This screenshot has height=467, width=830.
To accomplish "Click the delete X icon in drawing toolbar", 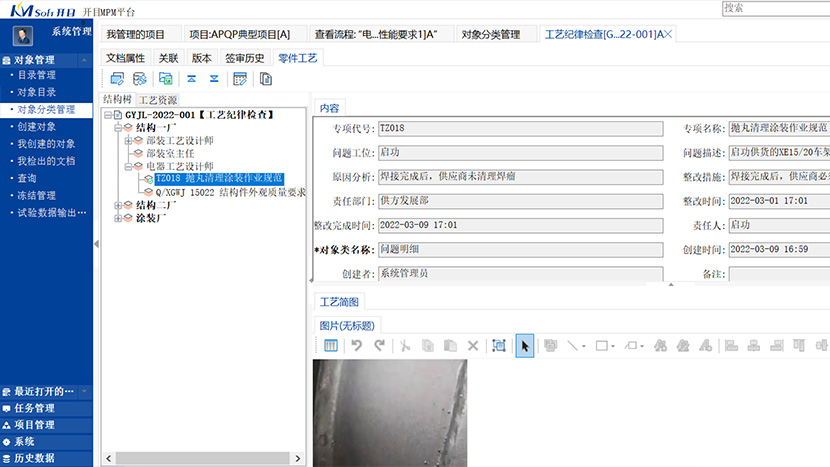I will coord(473,346).
